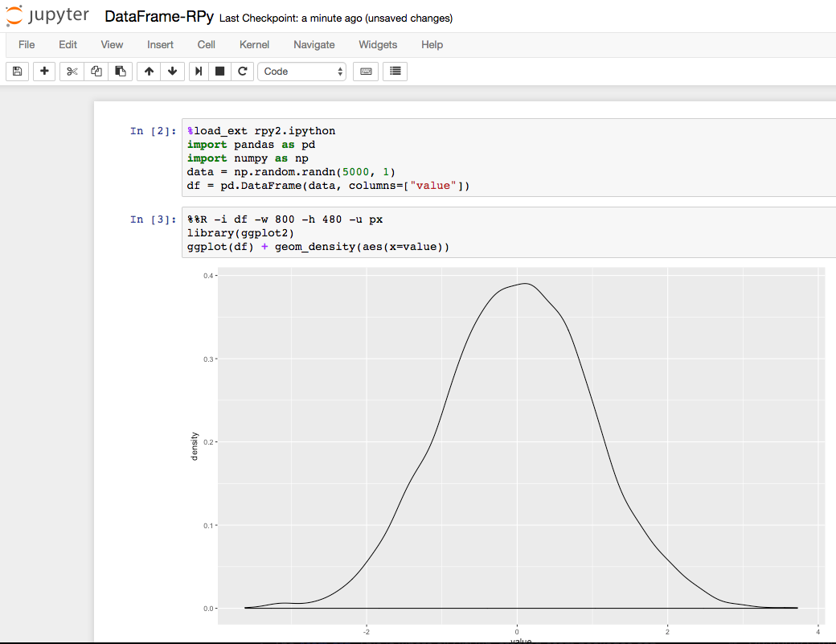
Task: Click the geom_density code line
Action: pyautogui.click(x=318, y=248)
